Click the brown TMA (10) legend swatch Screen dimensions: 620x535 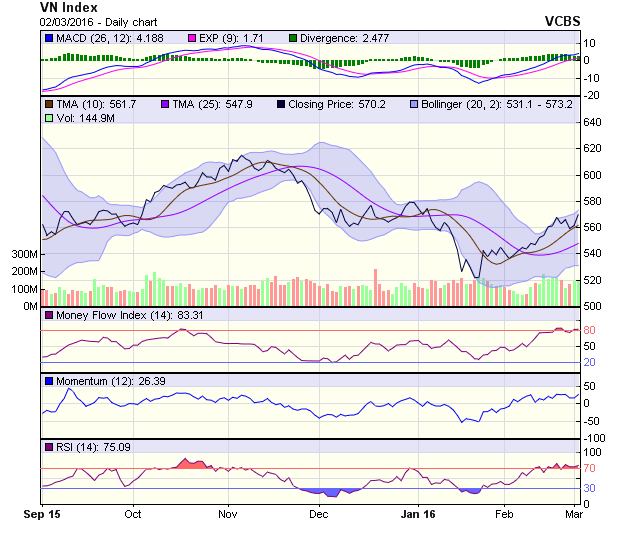50,104
